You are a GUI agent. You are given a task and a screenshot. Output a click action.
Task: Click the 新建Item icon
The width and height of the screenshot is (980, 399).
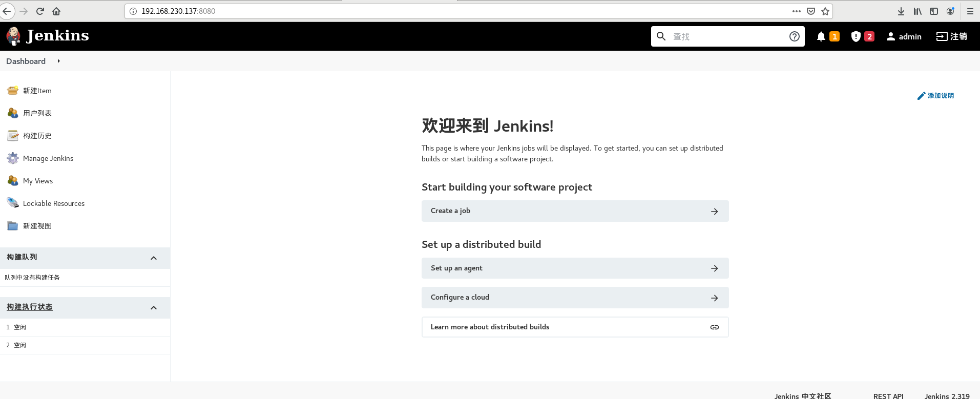click(x=13, y=91)
